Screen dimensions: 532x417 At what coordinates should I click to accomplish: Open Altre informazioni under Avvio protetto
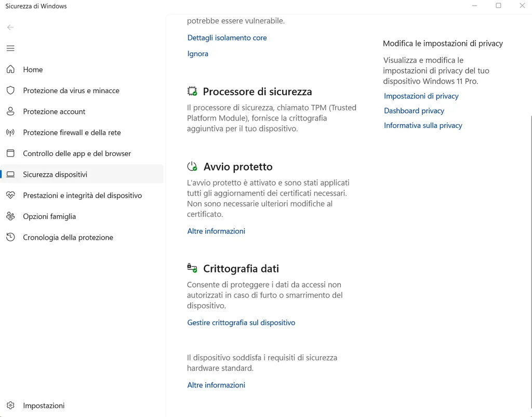(x=216, y=231)
